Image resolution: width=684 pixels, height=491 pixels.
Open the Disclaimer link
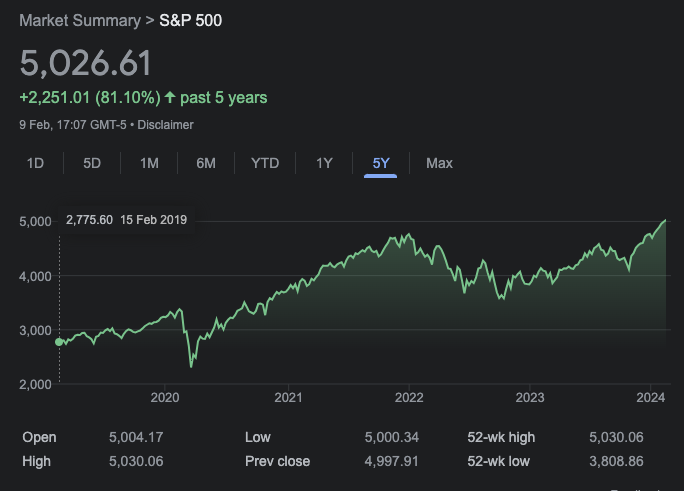[165, 125]
